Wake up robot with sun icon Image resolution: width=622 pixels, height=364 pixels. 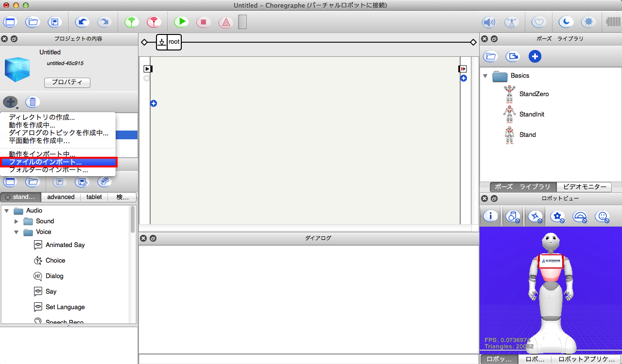pyautogui.click(x=588, y=22)
